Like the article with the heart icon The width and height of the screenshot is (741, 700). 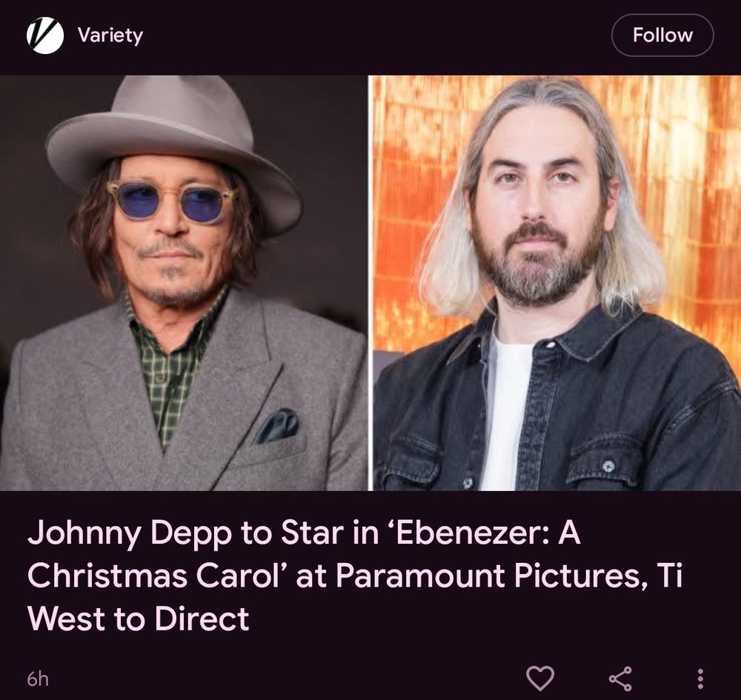pos(540,679)
